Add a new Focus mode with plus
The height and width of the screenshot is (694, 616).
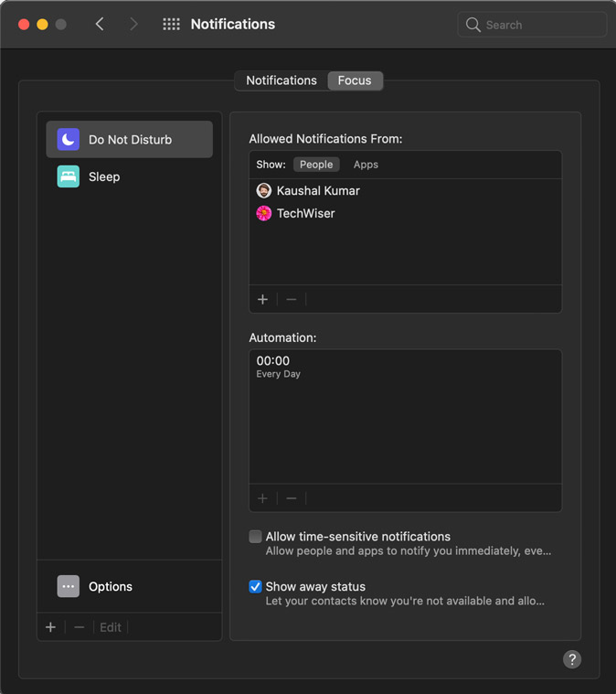coord(51,627)
